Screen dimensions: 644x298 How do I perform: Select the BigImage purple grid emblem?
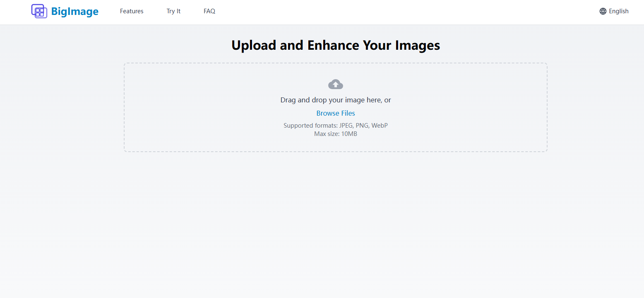point(39,11)
